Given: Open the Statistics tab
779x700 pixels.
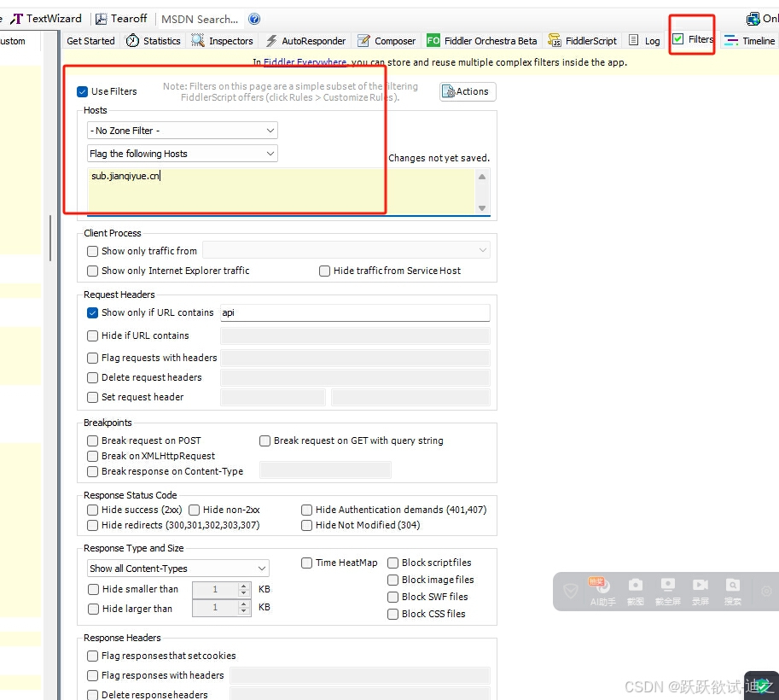Looking at the screenshot, I should [153, 41].
